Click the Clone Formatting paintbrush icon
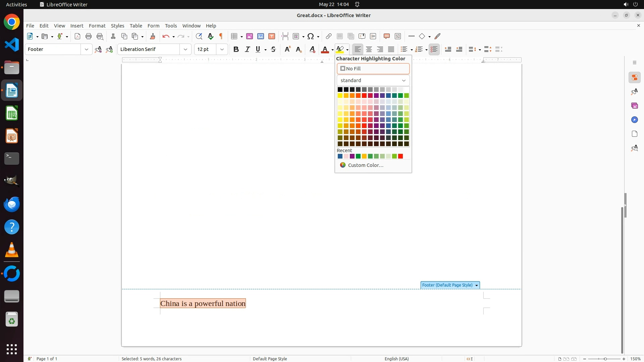644x362 pixels. tap(153, 37)
